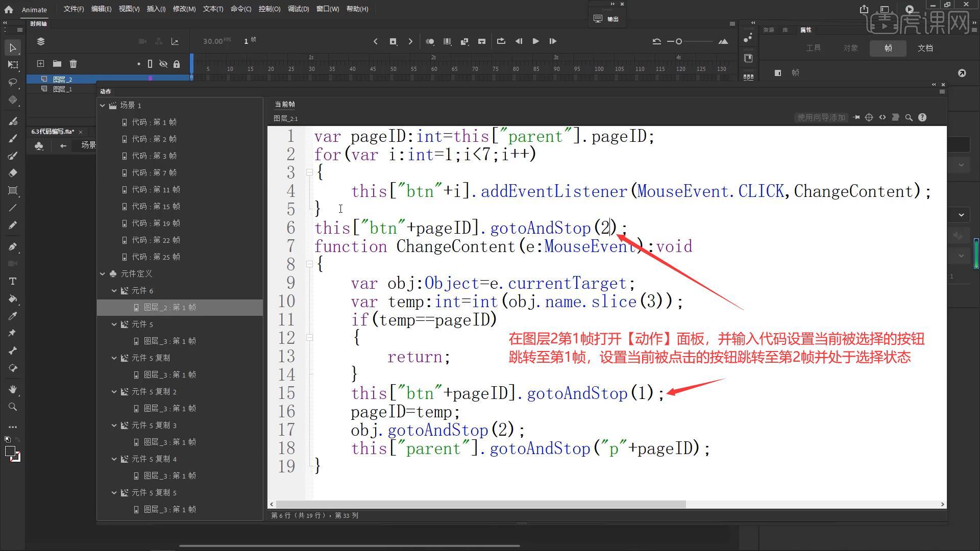
Task: Switch to 工具 properties tab
Action: pyautogui.click(x=813, y=48)
